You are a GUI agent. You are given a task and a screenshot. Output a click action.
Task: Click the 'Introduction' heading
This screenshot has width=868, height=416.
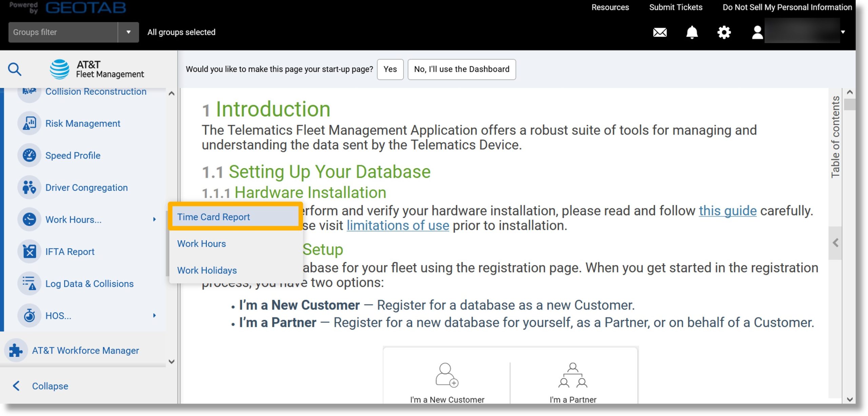point(273,109)
